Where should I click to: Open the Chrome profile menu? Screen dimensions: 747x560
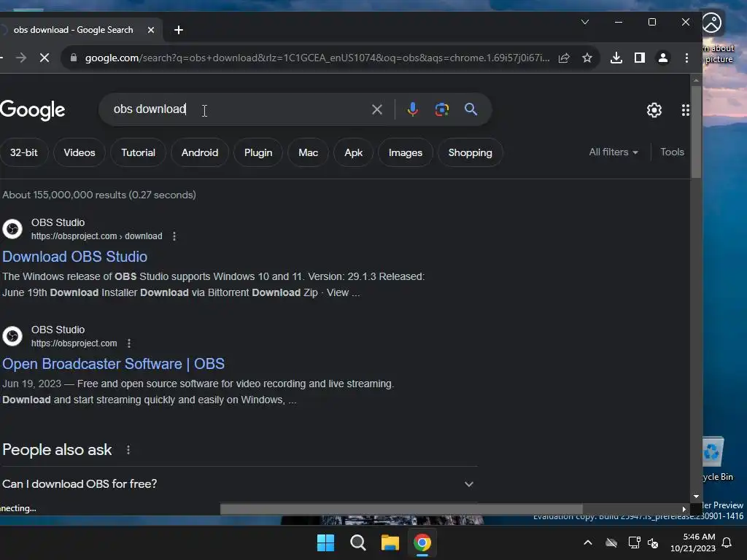point(662,58)
